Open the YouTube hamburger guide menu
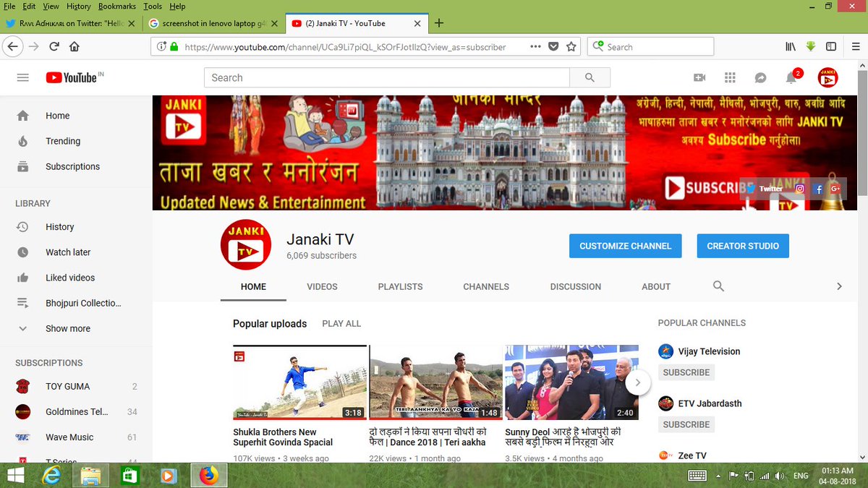The width and height of the screenshot is (868, 488). click(23, 77)
